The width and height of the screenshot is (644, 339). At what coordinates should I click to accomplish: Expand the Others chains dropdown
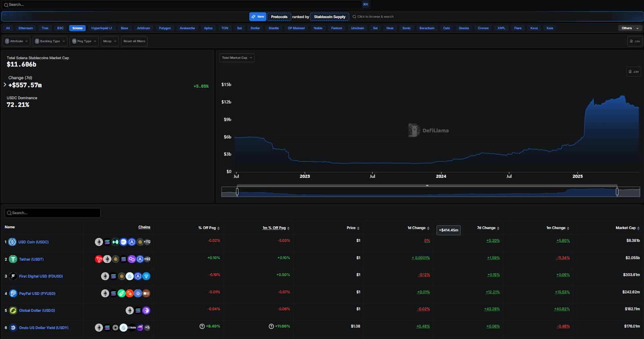coord(630,28)
